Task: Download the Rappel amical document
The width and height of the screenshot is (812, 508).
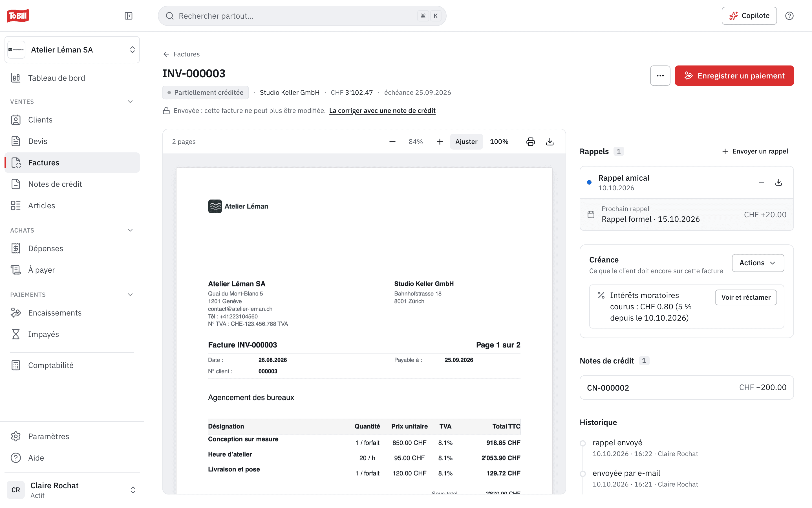Action: (779, 182)
